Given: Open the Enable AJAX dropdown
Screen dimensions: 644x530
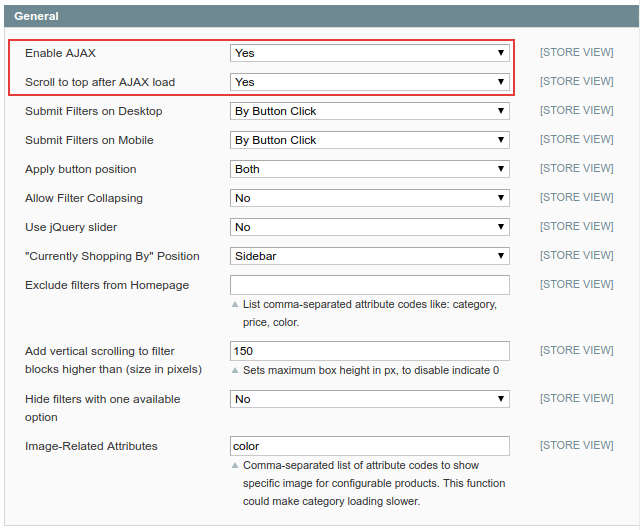Looking at the screenshot, I should (369, 53).
